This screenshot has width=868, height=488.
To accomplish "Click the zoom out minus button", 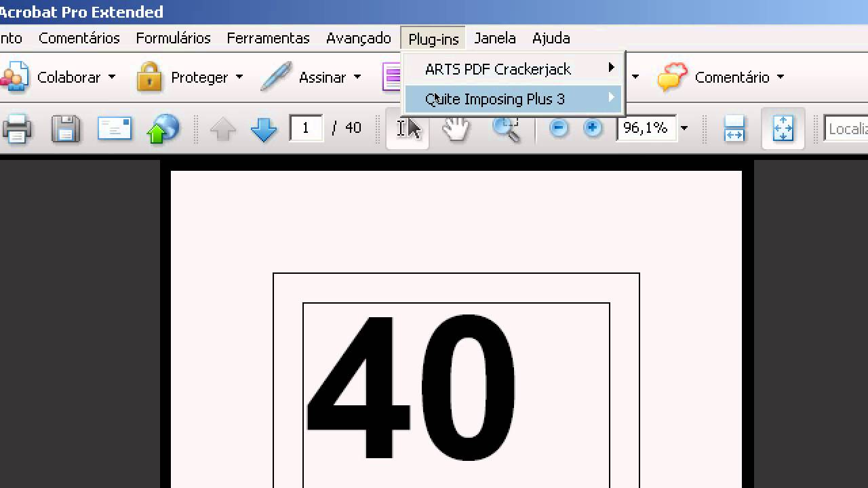I will [558, 127].
